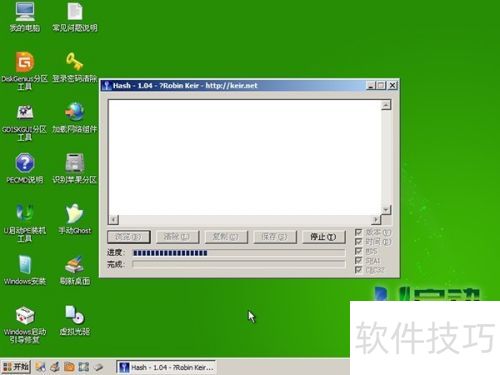Image resolution: width=500 pixels, height=375 pixels.
Task: Click the fourth quick launch icon in taskbar
Action: [x=84, y=367]
